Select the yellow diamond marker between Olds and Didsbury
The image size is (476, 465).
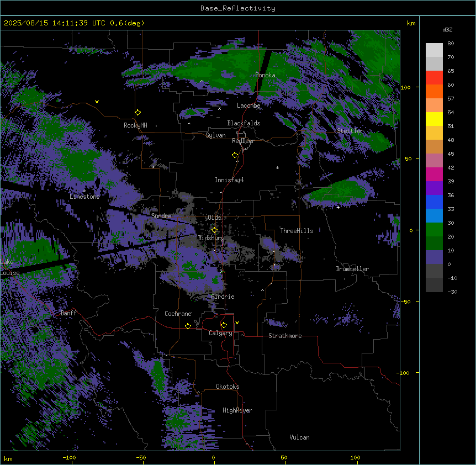[x=214, y=230]
